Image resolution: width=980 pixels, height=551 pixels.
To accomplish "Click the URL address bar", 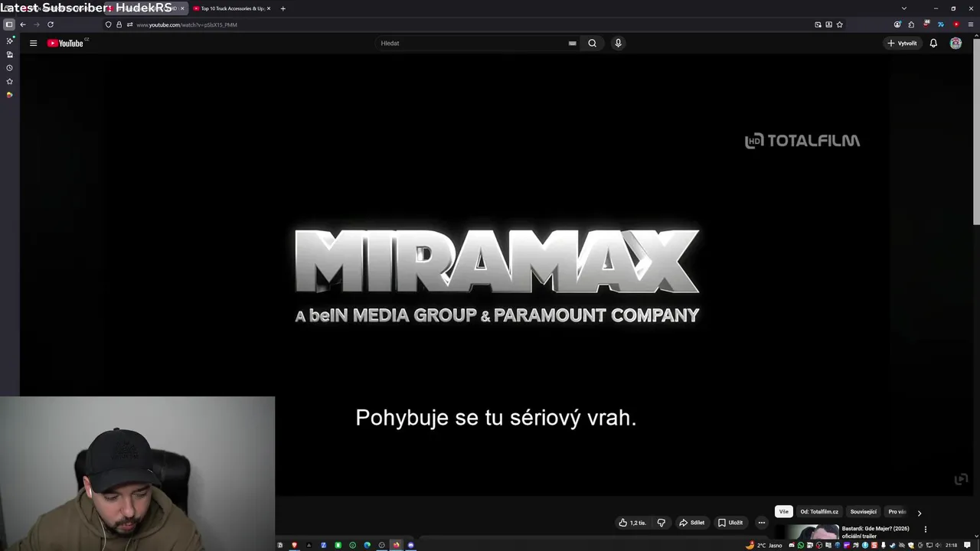I will pos(459,24).
